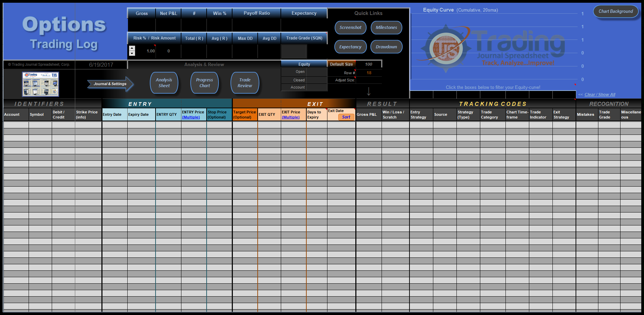Increase Risk % with the up arrow
Image resolution: width=644 pixels, height=315 pixels.
pos(132,48)
